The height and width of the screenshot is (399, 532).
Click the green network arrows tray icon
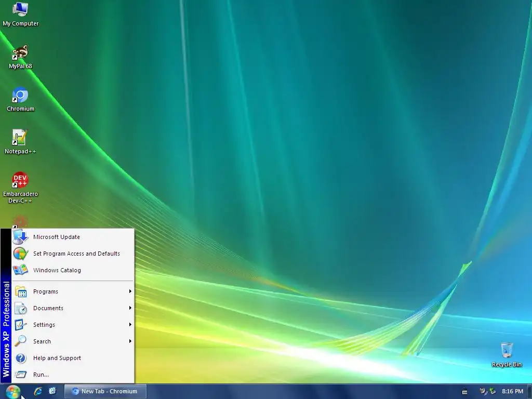pyautogui.click(x=493, y=391)
